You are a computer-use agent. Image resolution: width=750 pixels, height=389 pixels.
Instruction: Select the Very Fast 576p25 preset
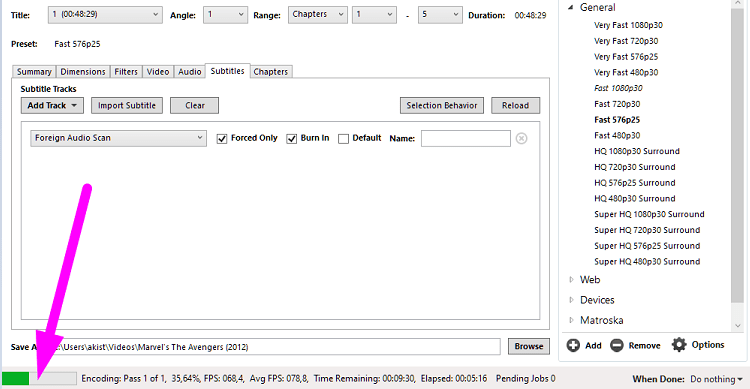coord(626,57)
